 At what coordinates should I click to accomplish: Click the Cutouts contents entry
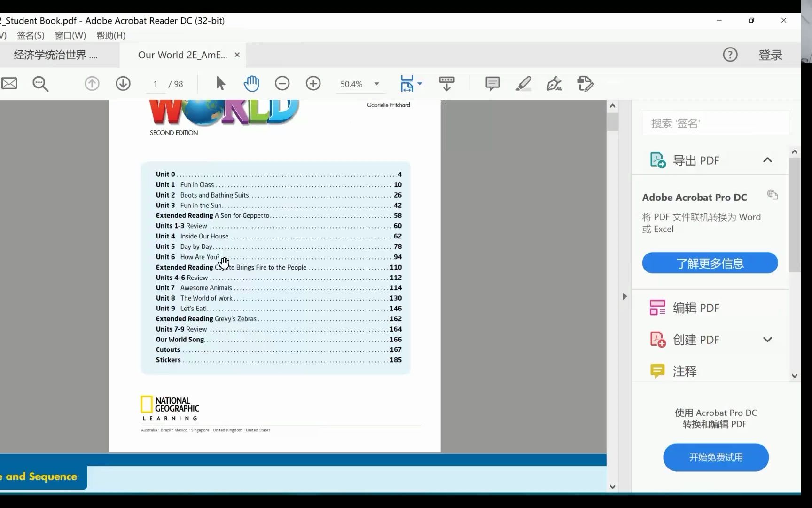coord(279,350)
